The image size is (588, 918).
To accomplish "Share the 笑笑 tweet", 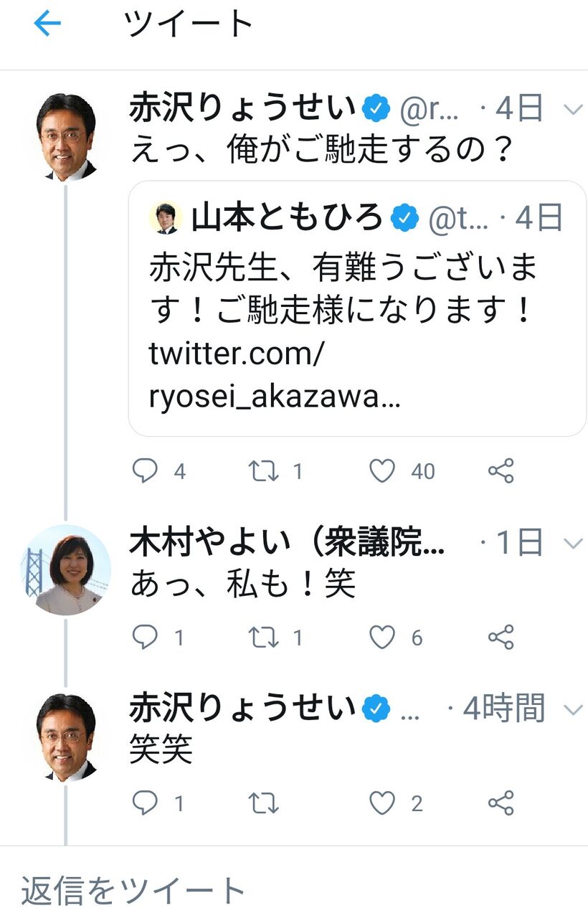I will tap(501, 803).
